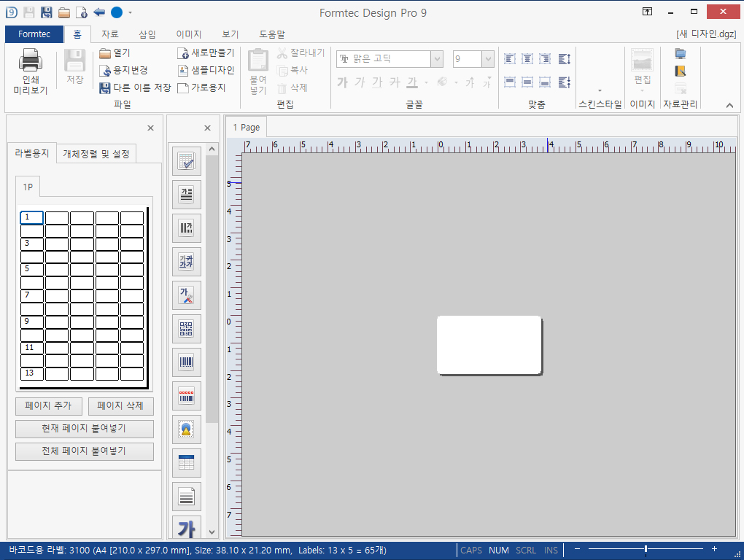
Task: Click the 페이지 추가 button
Action: pyautogui.click(x=48, y=406)
